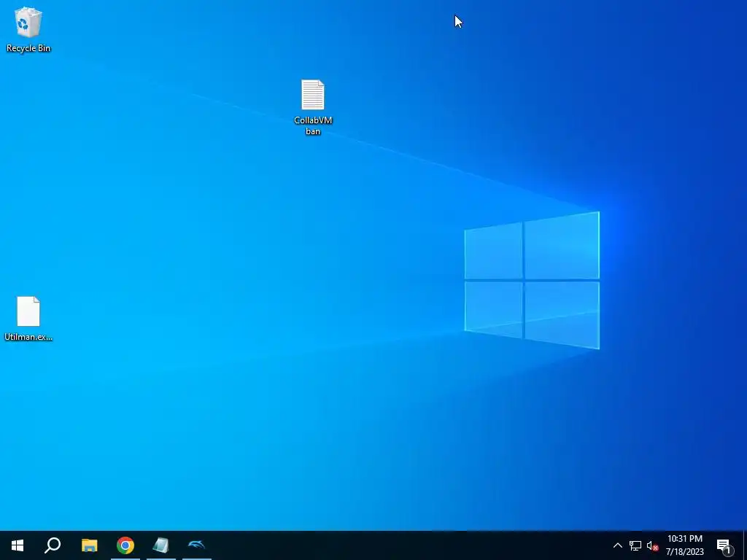Click the CollabVM ban label text
The image size is (747, 560).
click(x=313, y=125)
